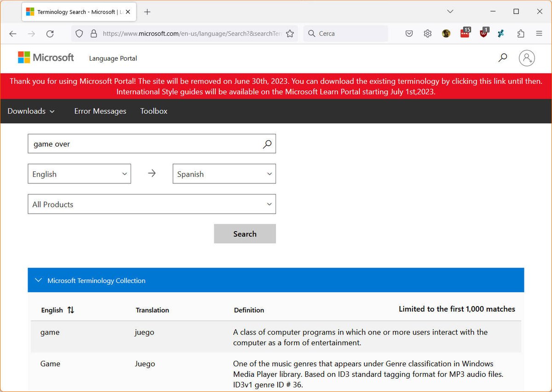Open the All Products dropdown
This screenshot has height=392, width=552.
[152, 205]
